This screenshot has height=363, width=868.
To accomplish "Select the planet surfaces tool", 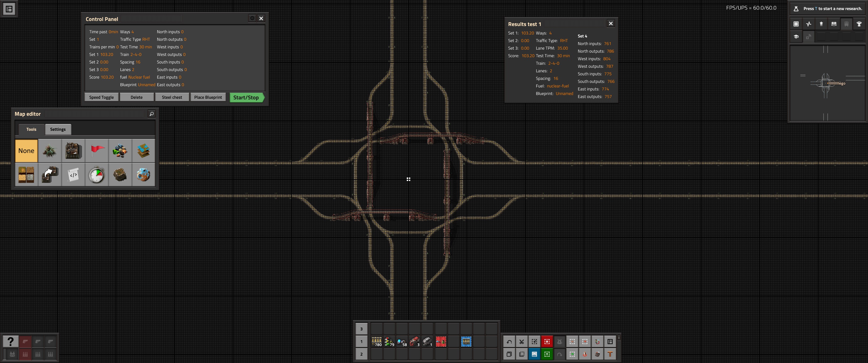I will tap(144, 174).
